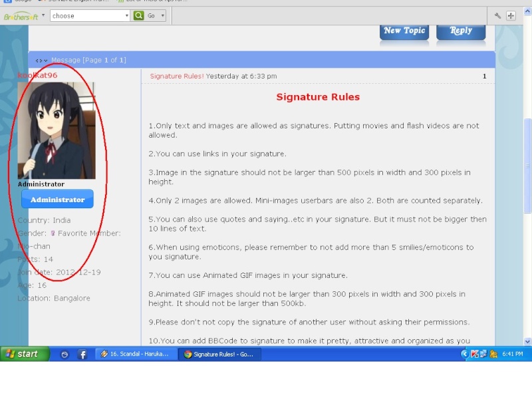Click the red 'Signature Rules' heading

[318, 97]
